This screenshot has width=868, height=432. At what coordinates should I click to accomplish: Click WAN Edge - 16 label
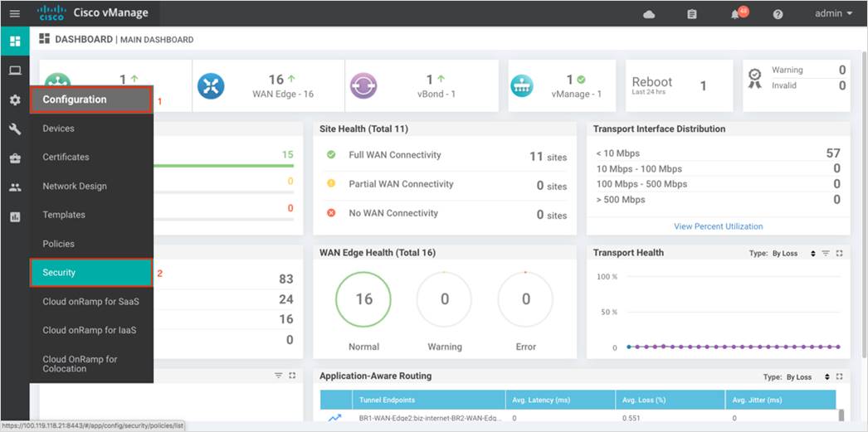coord(283,94)
